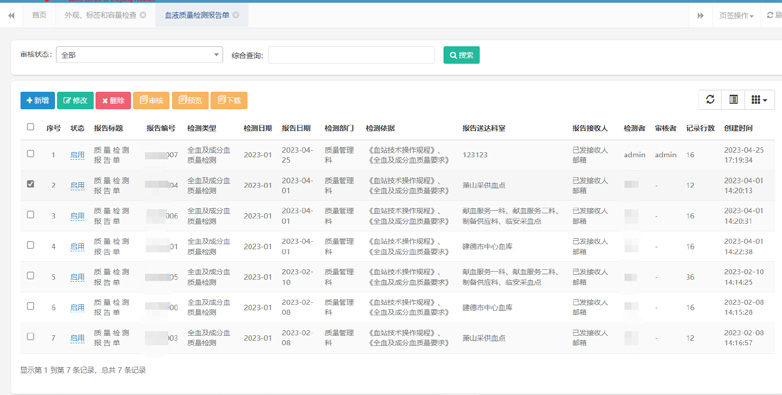The width and height of the screenshot is (782, 395).
Task: Click the red 删除 button
Action: click(x=113, y=100)
